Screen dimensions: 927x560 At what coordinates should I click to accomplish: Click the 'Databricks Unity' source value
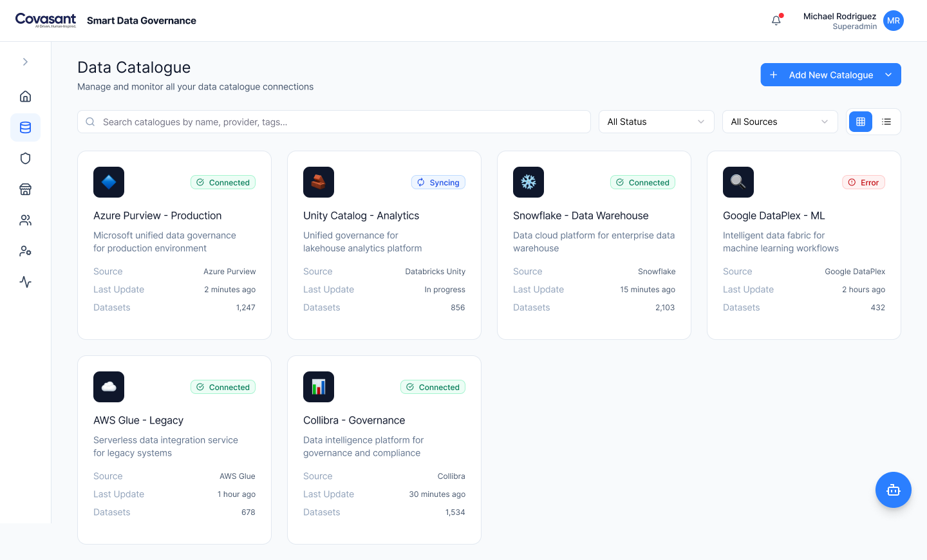pos(435,272)
